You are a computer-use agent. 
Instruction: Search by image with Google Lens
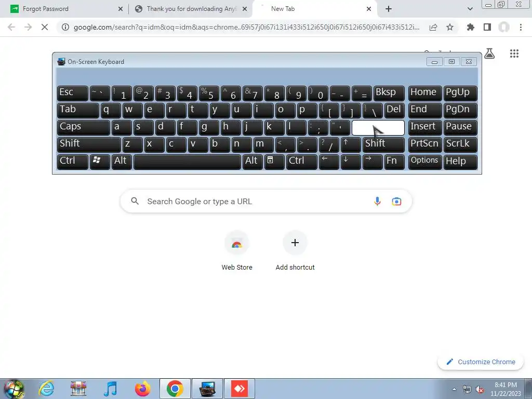(x=396, y=201)
